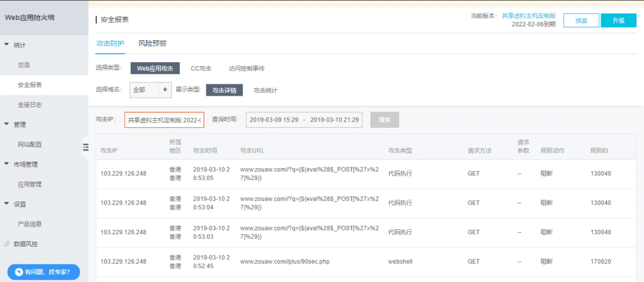
Task: Select Web应用攻击 attack type
Action: [155, 68]
